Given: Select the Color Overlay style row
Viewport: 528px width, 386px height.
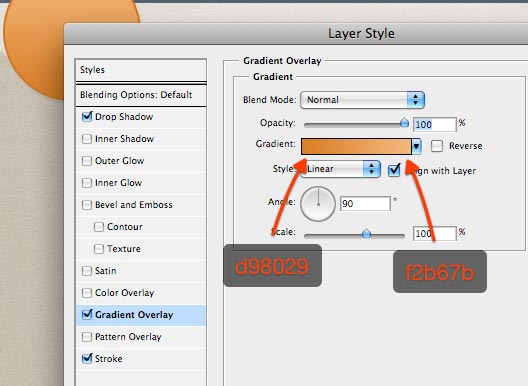Looking at the screenshot, I should point(141,293).
